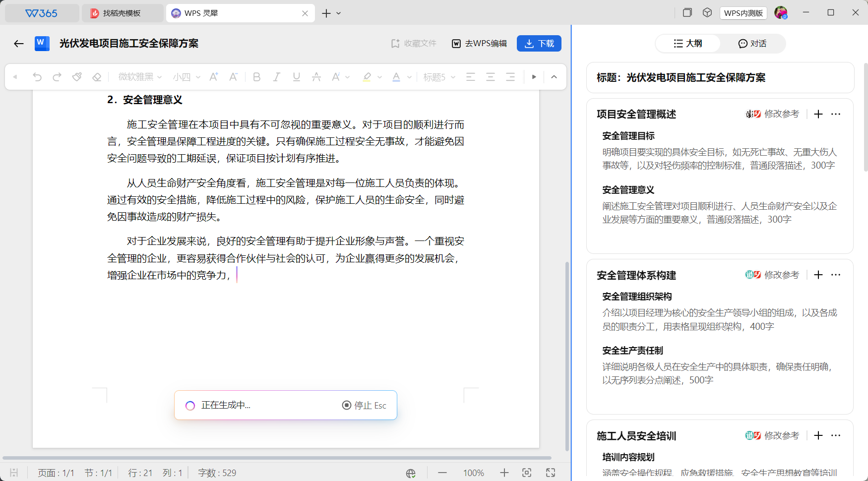Viewport: 868px width, 481px height.
Task: Open the font color picker swatch
Action: tap(396, 77)
